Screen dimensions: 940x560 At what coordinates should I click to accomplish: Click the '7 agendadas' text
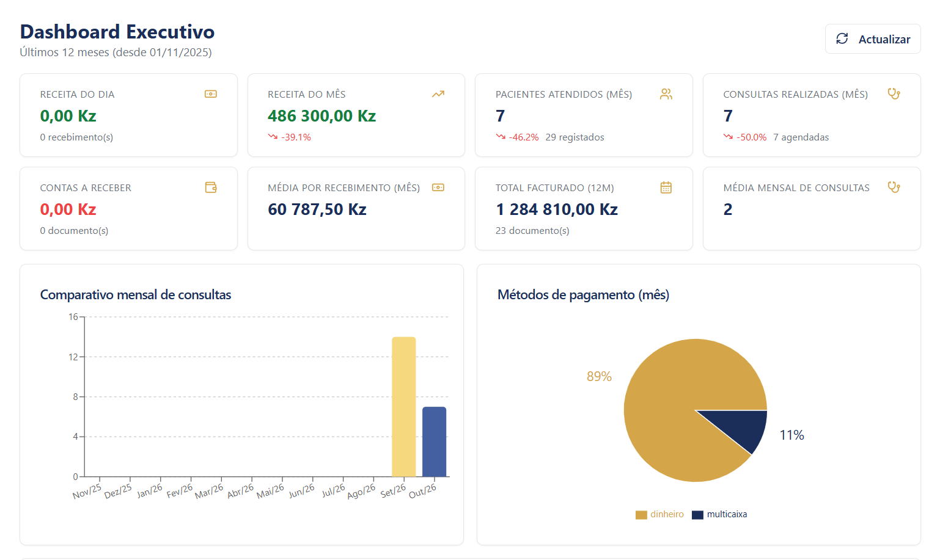[801, 137]
